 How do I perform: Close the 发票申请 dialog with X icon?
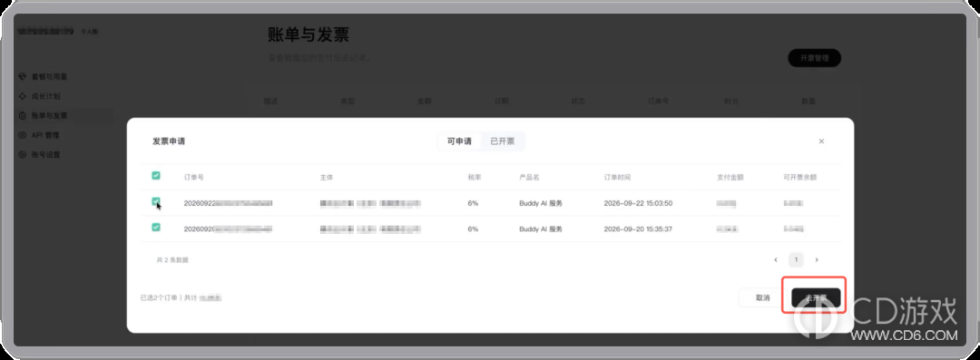[x=821, y=141]
